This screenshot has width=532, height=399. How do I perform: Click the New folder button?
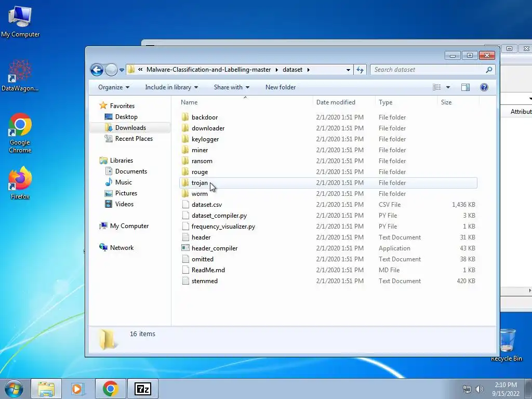[281, 87]
